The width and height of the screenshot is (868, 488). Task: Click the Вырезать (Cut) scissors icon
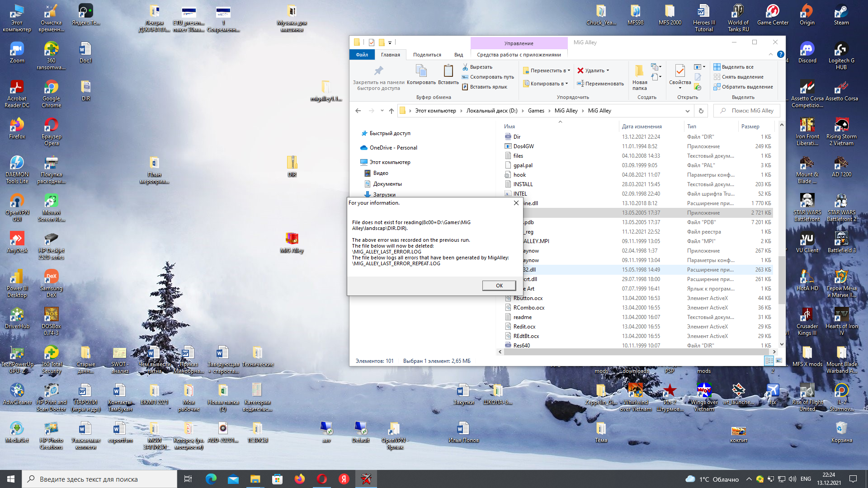[x=465, y=67]
